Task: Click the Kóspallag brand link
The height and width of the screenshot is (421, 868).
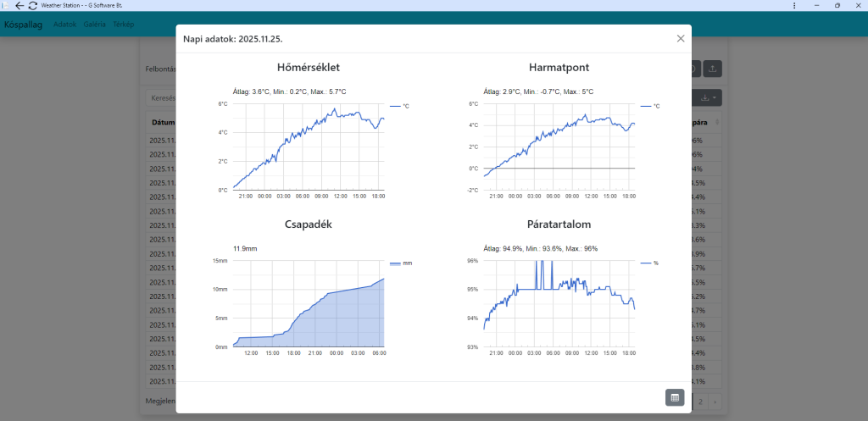Action: pos(24,25)
